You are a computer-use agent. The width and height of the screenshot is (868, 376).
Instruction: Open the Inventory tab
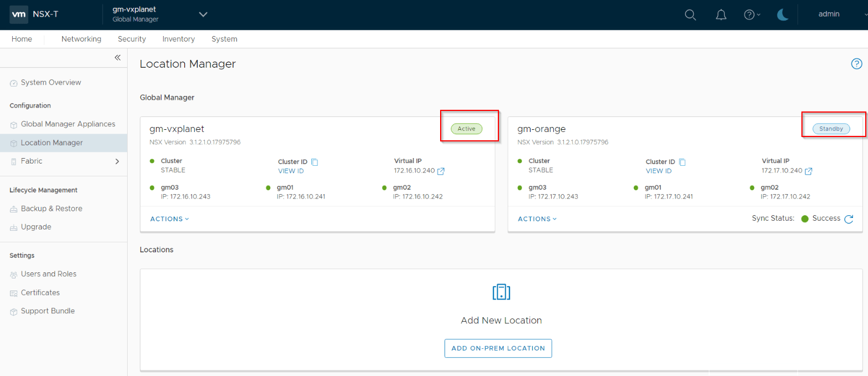click(178, 39)
